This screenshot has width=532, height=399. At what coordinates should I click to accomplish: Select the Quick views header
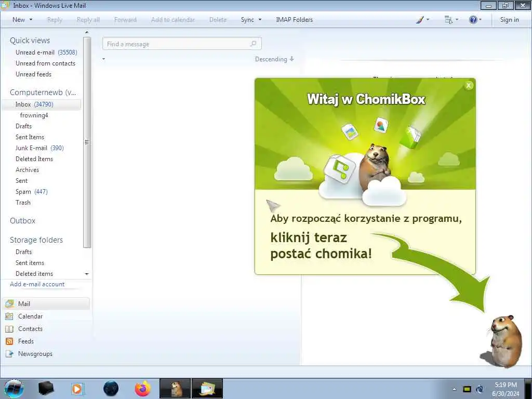[30, 41]
